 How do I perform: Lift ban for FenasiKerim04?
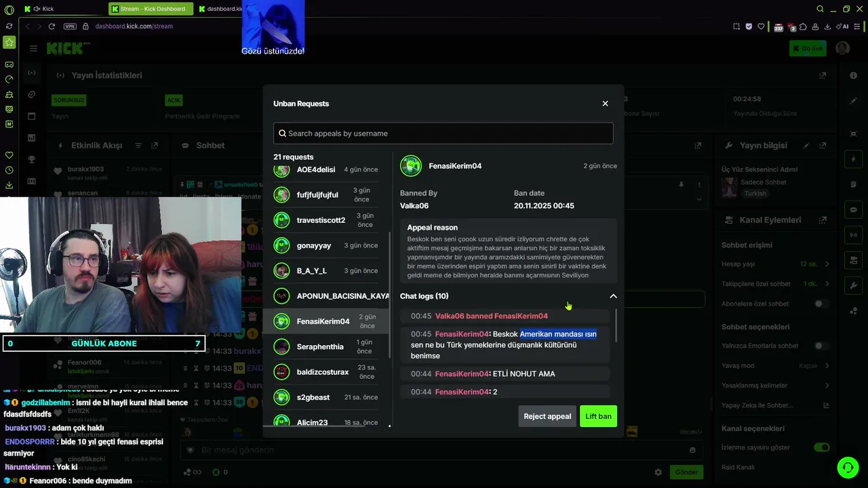coord(598,416)
